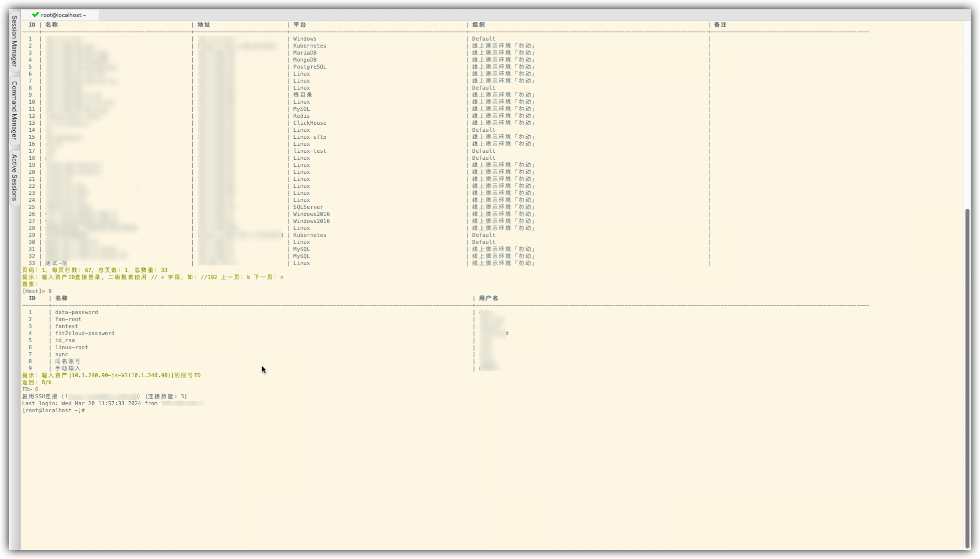Click the data-password account row
Screen dimensions: 980x559
[77, 312]
